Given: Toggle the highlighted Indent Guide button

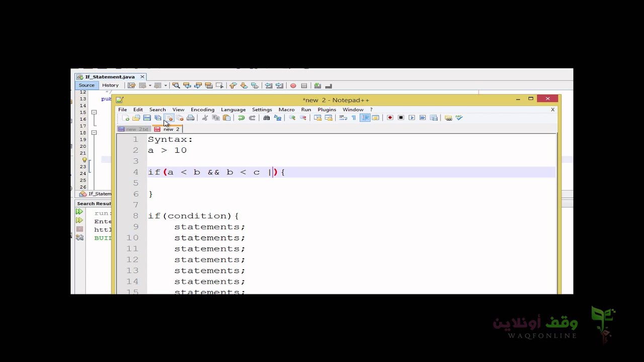Looking at the screenshot, I should 365,118.
